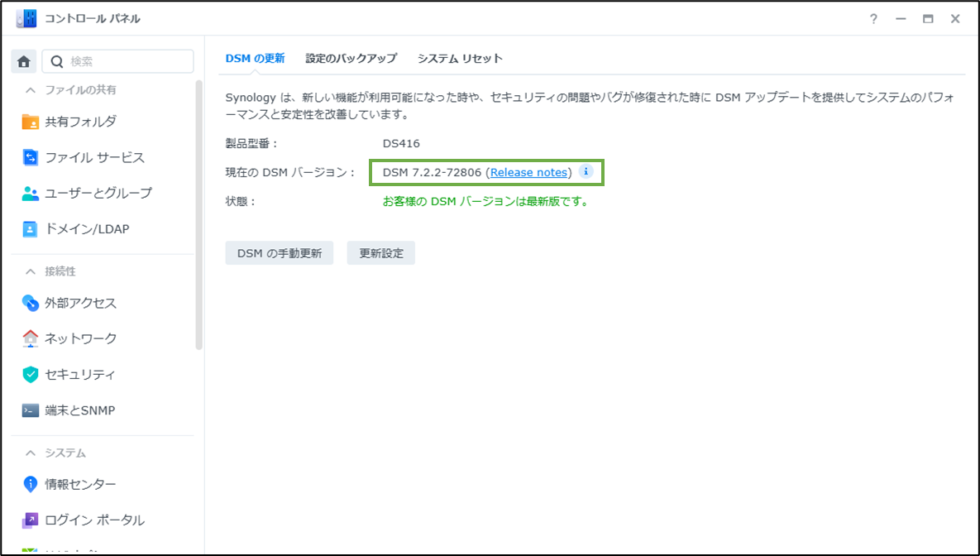Click the DSM 7.2.2-72806 version text
980x556 pixels.
pos(432,172)
